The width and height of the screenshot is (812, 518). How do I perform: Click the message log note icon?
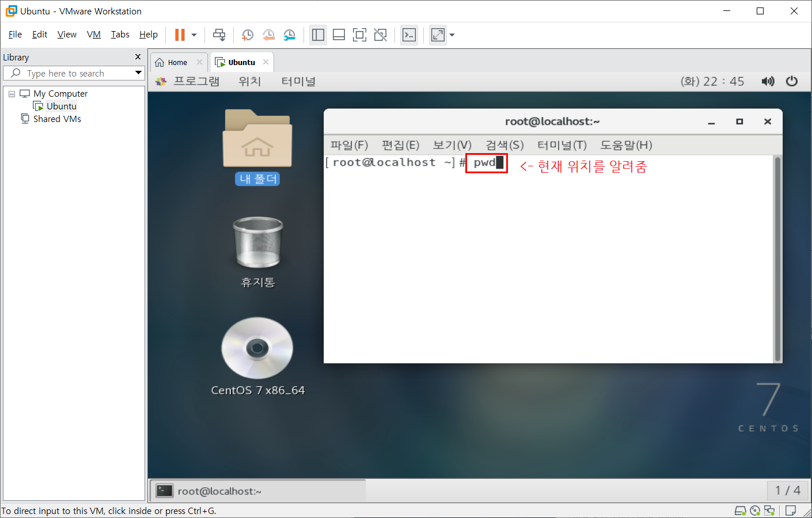(791, 511)
